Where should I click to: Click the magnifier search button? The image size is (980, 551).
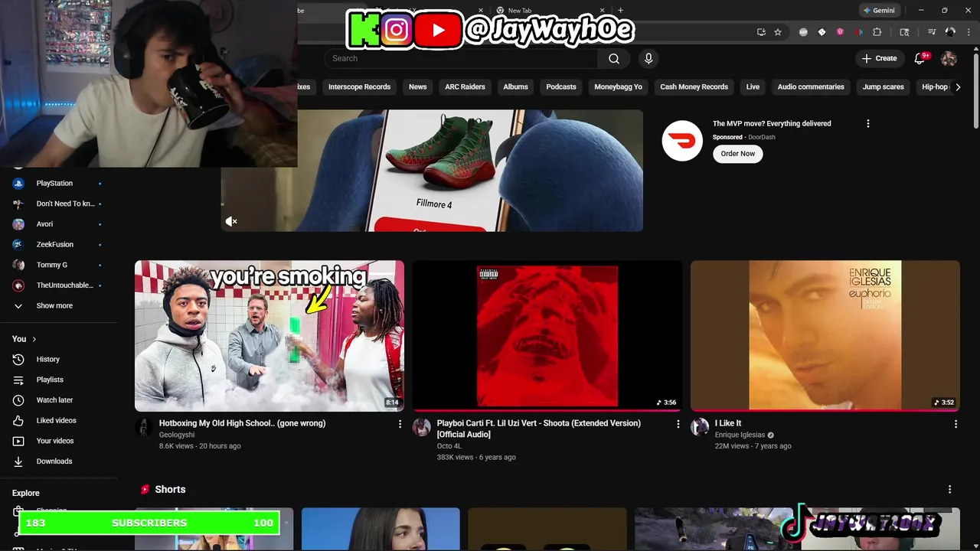(614, 58)
